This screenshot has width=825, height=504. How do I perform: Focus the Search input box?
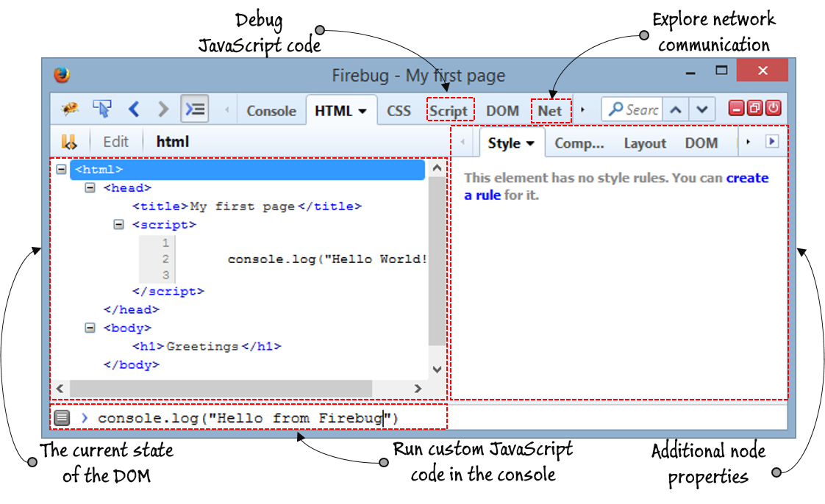tap(632, 109)
